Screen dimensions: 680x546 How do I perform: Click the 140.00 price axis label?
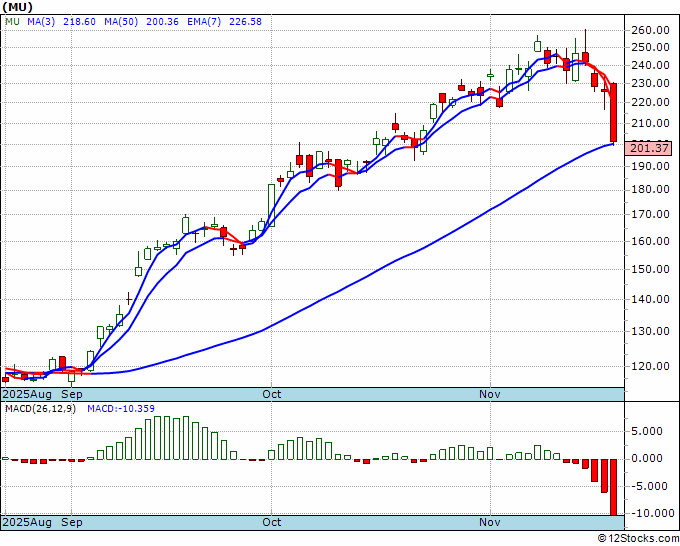650,299
